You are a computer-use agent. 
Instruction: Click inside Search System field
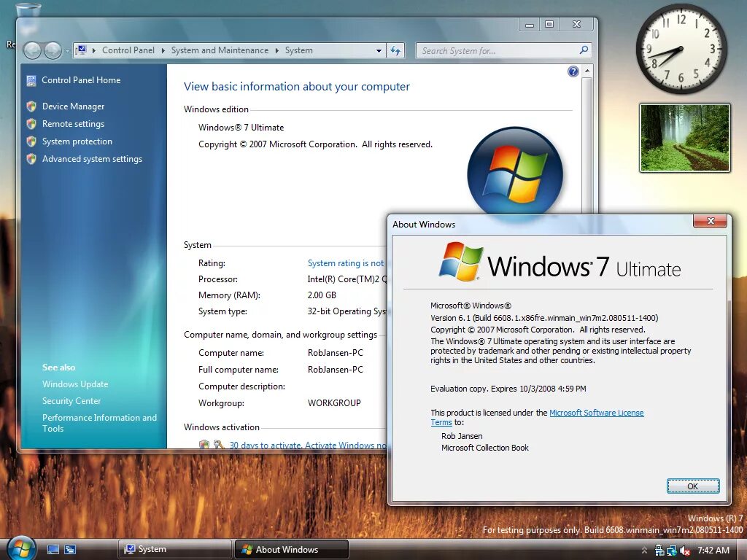498,50
